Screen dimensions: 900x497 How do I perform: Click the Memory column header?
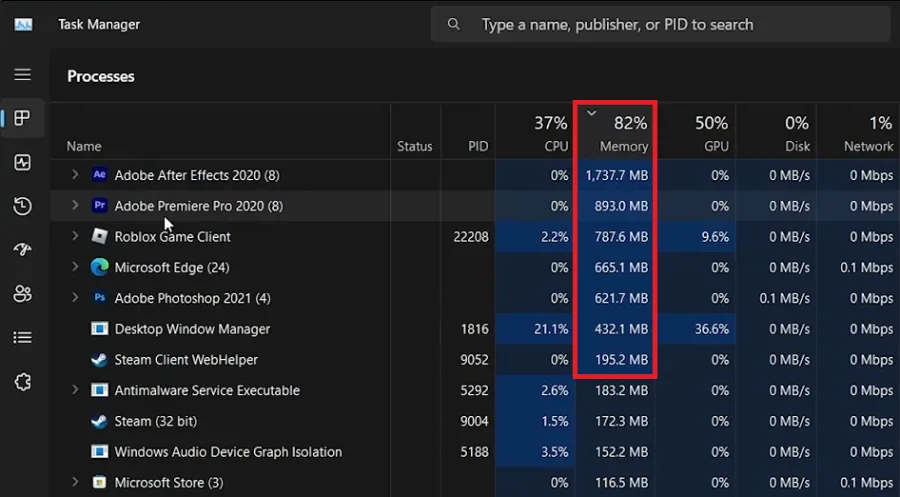[x=615, y=133]
